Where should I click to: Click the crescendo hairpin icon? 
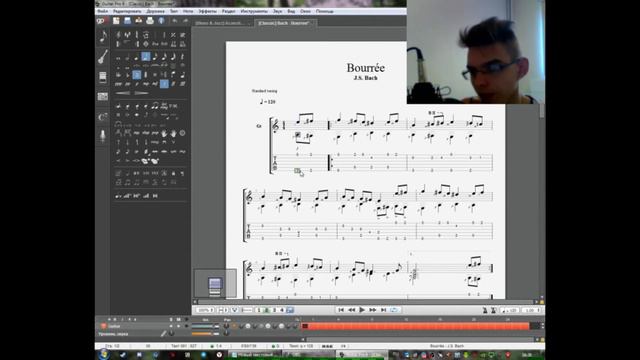click(122, 93)
